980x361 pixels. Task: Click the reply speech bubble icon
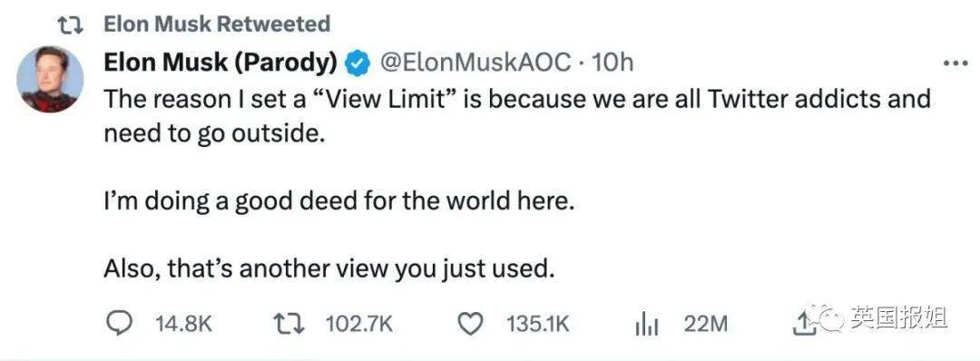point(117,324)
